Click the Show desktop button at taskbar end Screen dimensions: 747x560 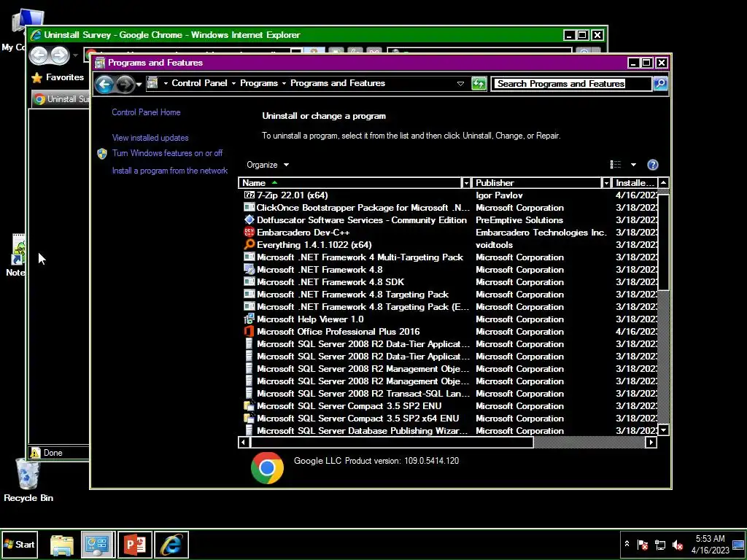[x=738, y=545]
